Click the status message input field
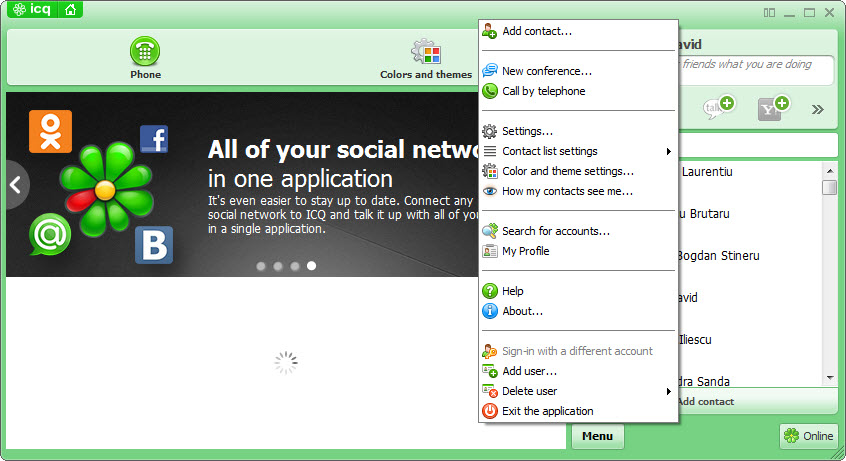The image size is (846, 461). point(756,70)
